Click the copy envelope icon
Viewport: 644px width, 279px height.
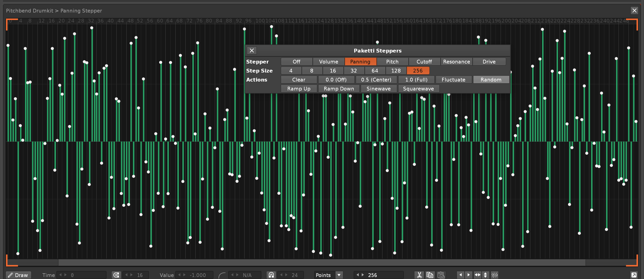(430, 275)
